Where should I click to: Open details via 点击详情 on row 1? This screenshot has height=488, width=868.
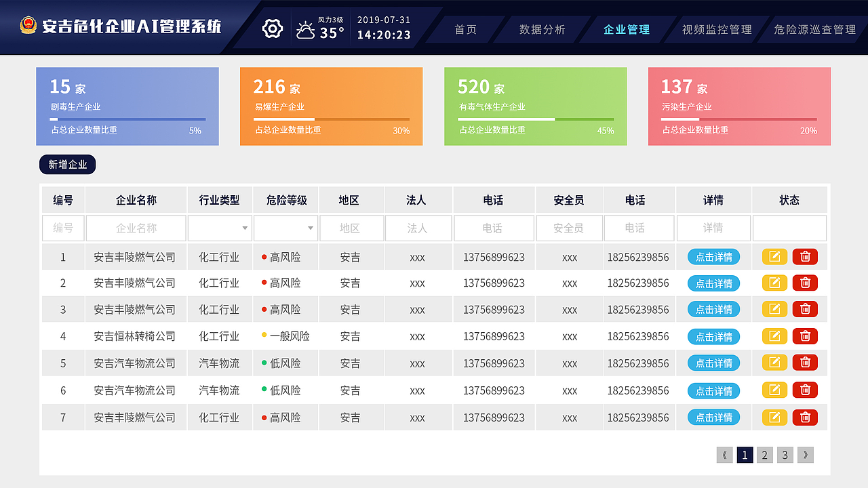pos(713,256)
